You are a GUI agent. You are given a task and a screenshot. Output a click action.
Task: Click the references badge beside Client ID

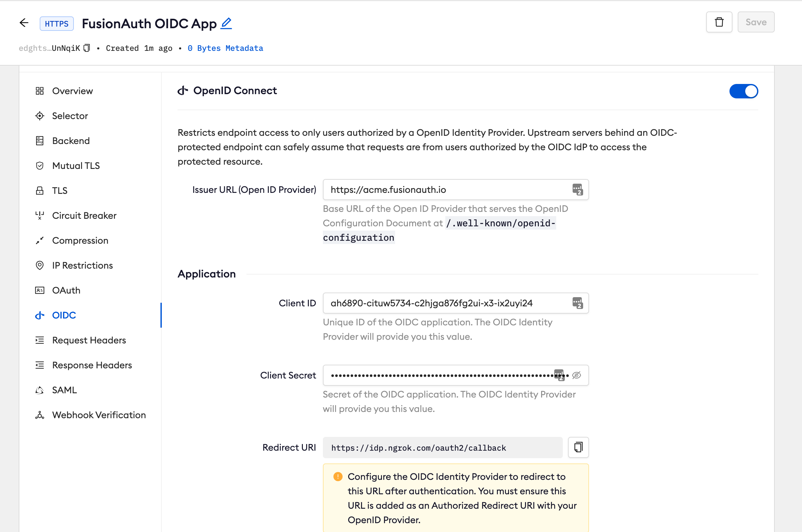click(577, 303)
